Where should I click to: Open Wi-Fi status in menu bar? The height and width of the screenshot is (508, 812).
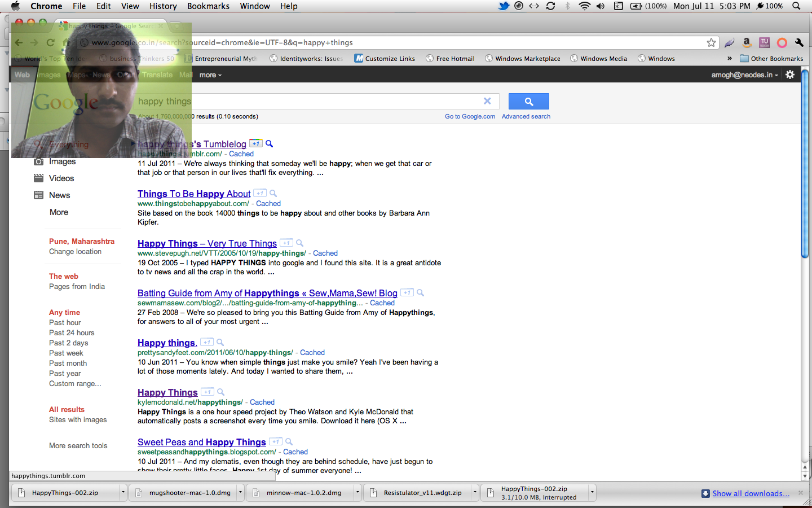click(x=584, y=6)
